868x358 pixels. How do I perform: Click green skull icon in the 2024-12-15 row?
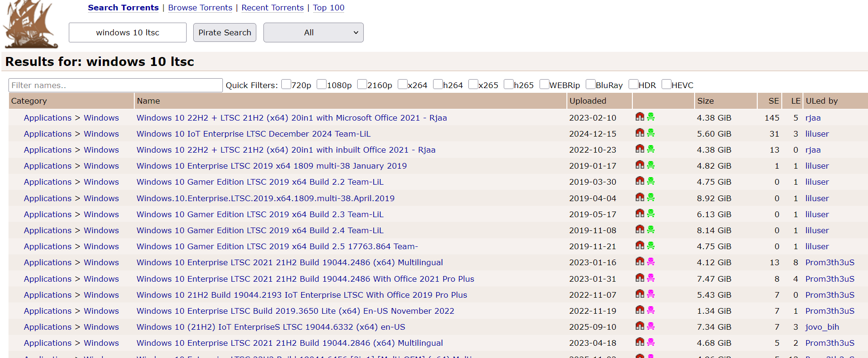pos(651,133)
